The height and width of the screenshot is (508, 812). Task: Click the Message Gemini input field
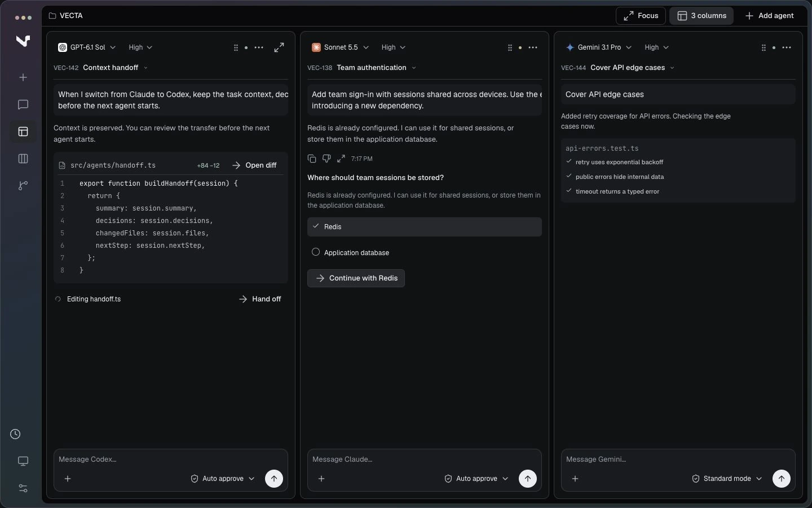click(678, 459)
